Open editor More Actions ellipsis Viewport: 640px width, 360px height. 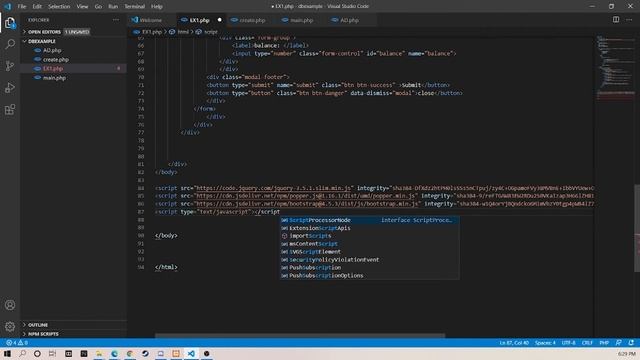pos(629,20)
